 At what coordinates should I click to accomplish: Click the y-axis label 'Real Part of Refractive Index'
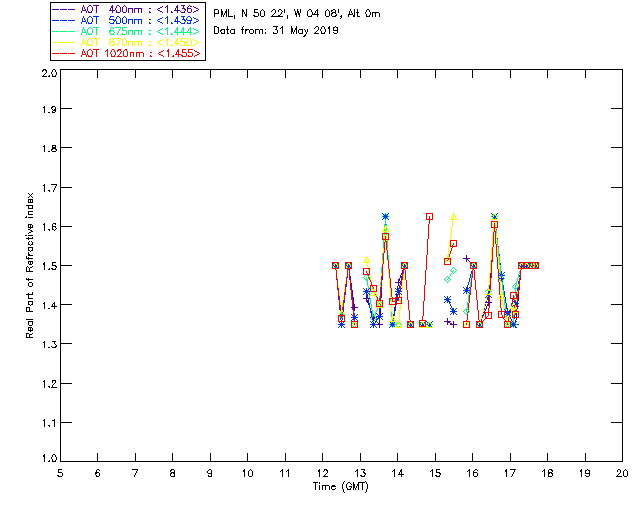click(x=29, y=265)
